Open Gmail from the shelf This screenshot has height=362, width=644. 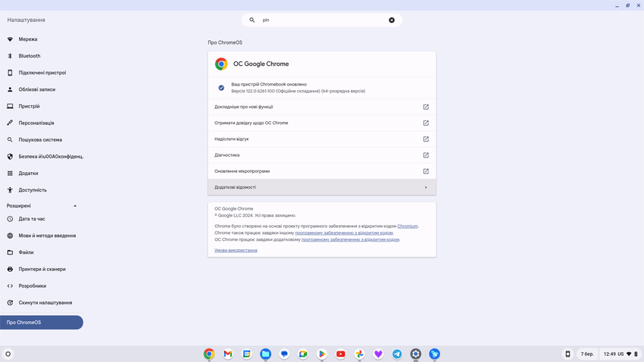pos(228,354)
